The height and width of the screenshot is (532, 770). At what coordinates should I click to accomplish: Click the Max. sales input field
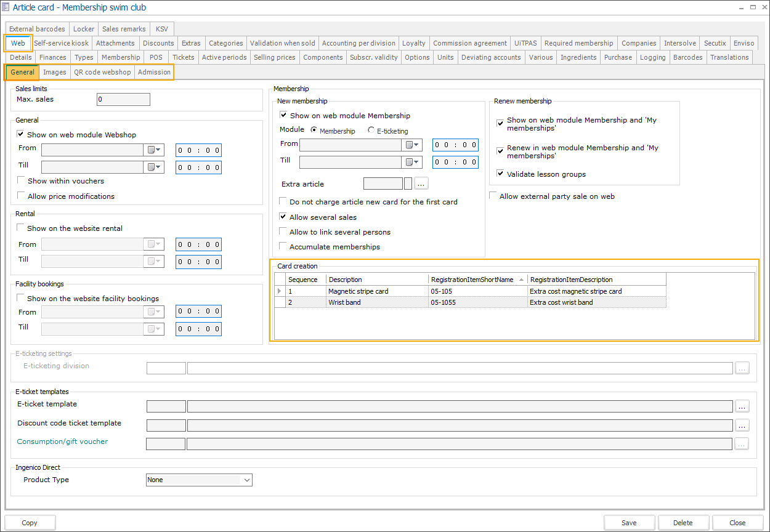click(x=123, y=99)
